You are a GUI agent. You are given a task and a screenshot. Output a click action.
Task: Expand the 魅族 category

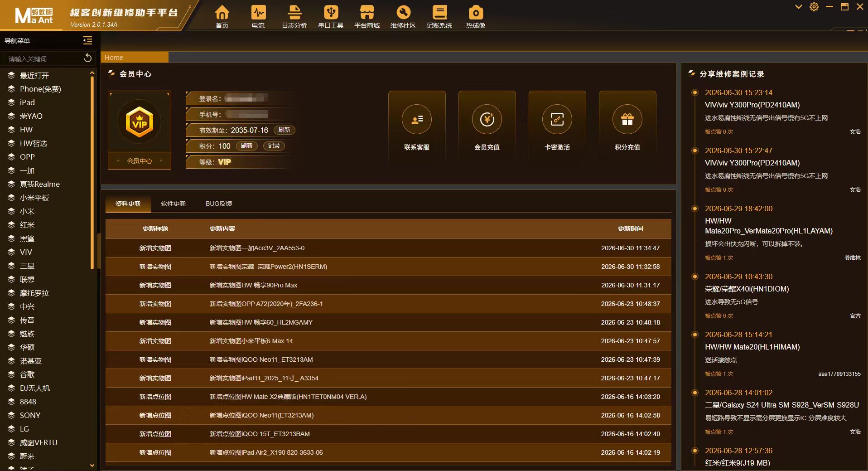[x=27, y=334]
